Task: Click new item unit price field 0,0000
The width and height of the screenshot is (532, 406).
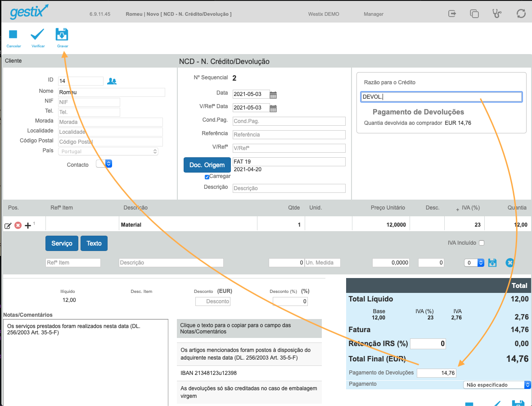Action: click(391, 263)
